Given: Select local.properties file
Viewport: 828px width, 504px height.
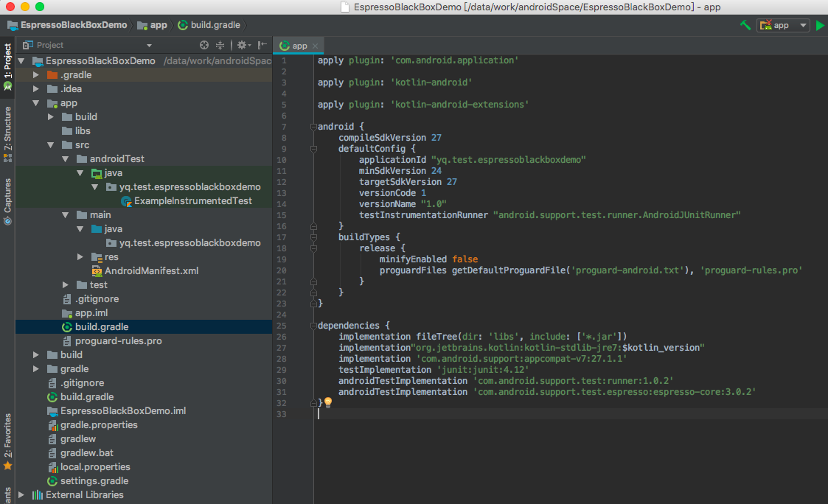Looking at the screenshot, I should point(94,467).
